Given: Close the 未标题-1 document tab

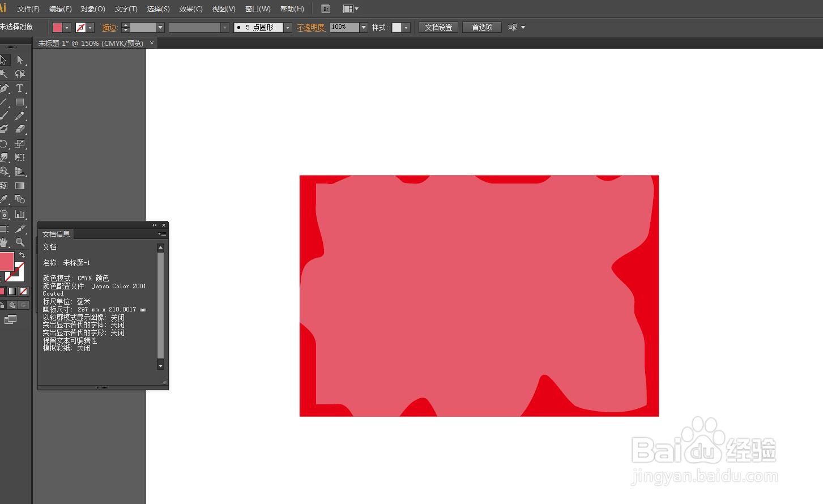Looking at the screenshot, I should (x=151, y=43).
